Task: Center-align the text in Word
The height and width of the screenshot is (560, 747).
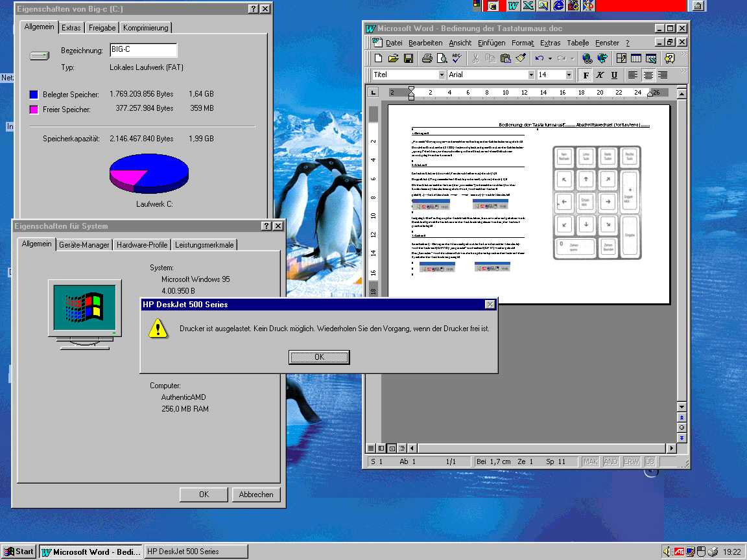Action: pyautogui.click(x=648, y=75)
